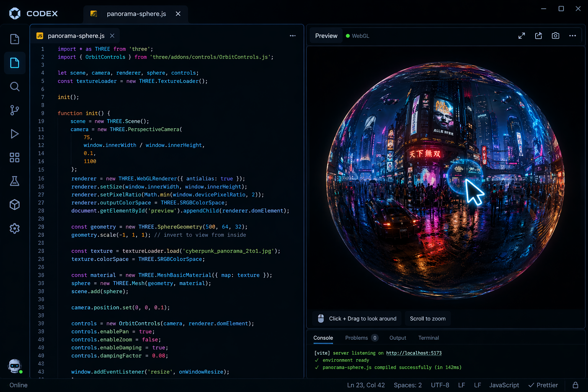Select the panorama-sphere.js title bar tab
Image resolution: width=588 pixels, height=392 pixels.
coord(136,14)
